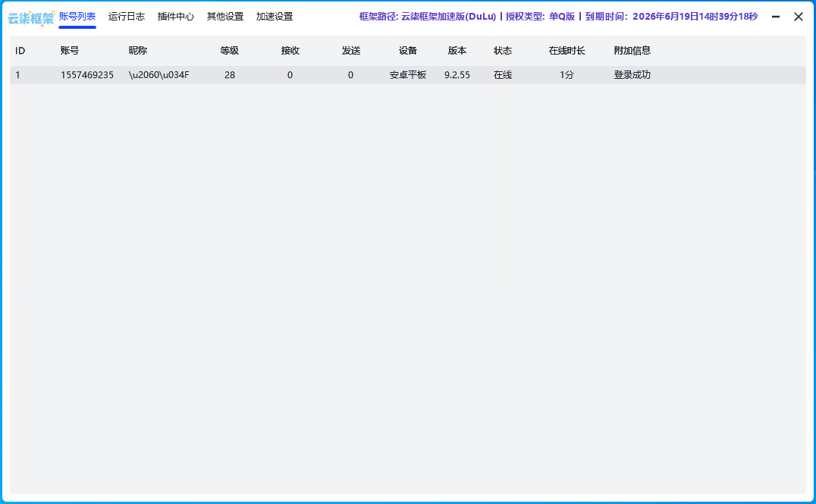Click the 账号 column header
816x504 pixels.
click(x=70, y=51)
